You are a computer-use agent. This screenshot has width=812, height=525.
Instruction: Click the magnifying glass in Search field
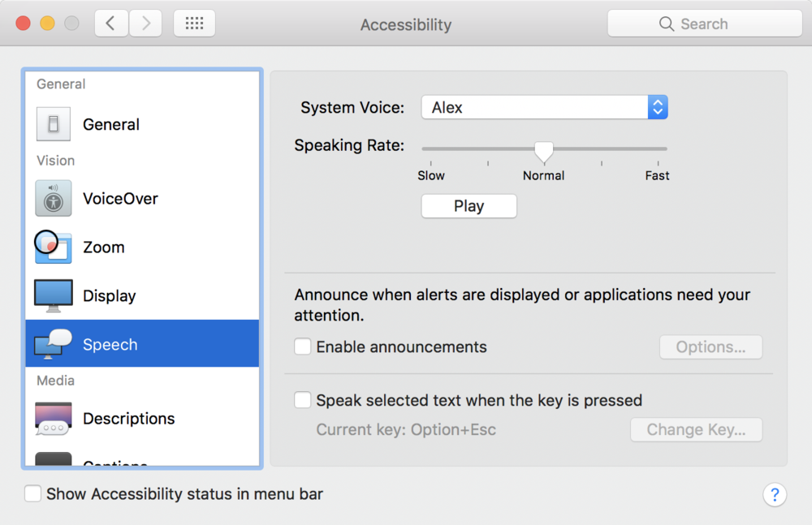[667, 24]
